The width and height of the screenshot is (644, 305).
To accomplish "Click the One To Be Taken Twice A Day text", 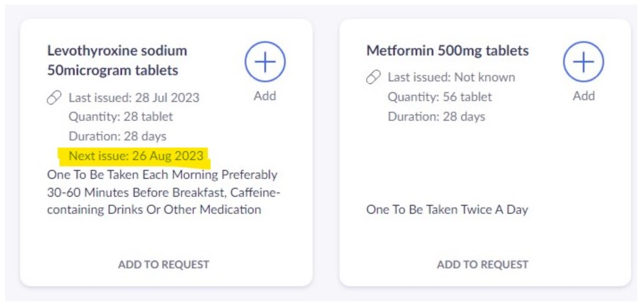I will click(x=447, y=209).
